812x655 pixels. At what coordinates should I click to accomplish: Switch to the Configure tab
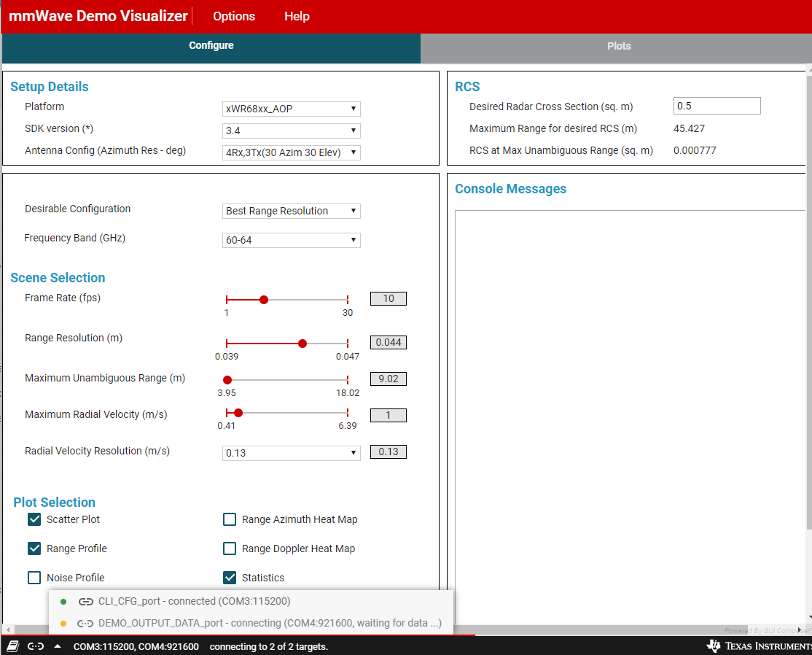click(x=211, y=48)
